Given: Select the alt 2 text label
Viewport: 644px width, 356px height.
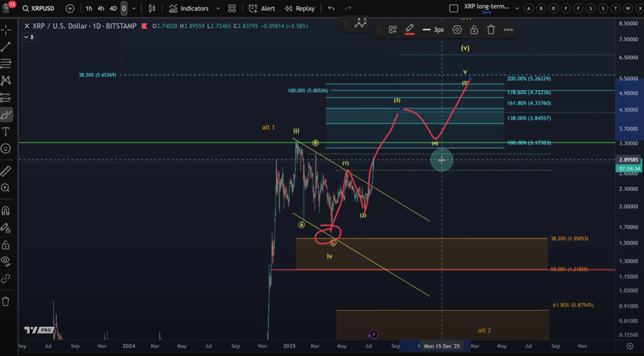Looking at the screenshot, I should click(x=484, y=330).
